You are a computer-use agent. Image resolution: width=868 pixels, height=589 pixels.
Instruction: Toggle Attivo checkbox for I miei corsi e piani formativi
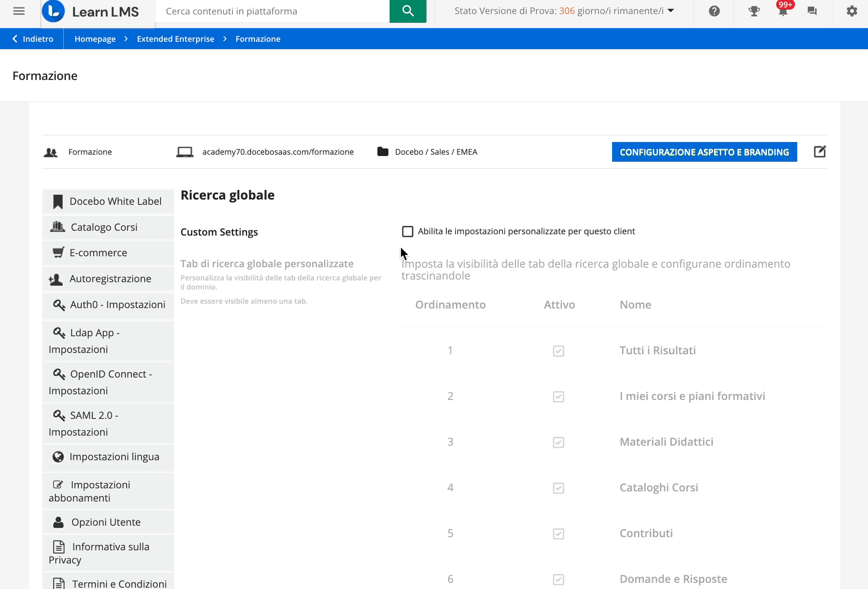click(558, 396)
